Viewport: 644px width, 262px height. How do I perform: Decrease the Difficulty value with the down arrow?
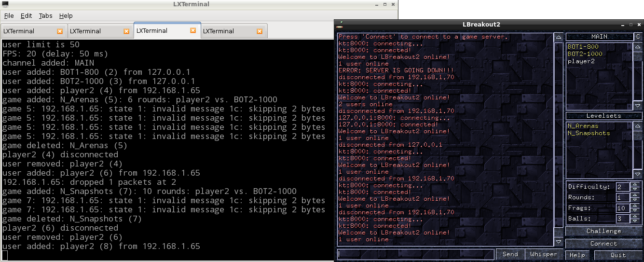636,189
